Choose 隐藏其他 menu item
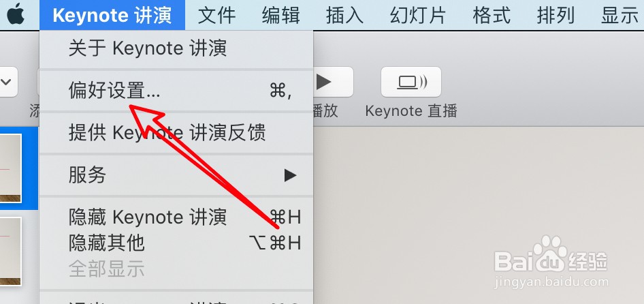The image size is (644, 304). tap(176, 243)
